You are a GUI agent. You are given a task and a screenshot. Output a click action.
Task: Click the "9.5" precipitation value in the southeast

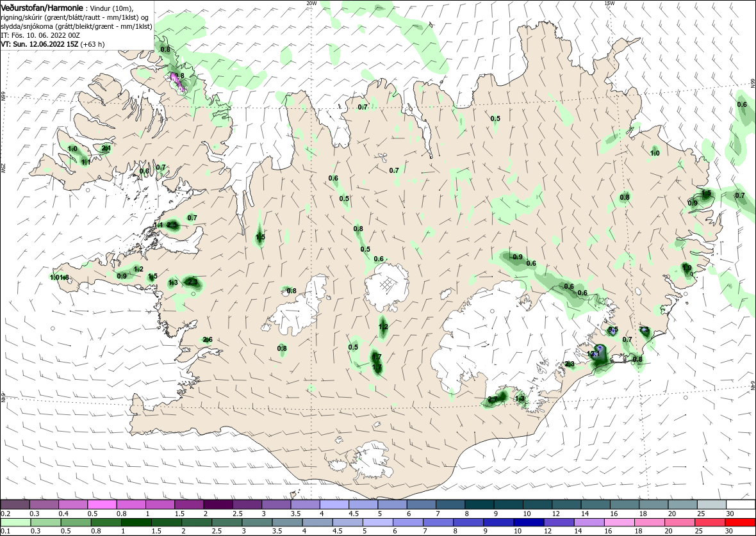[612, 330]
